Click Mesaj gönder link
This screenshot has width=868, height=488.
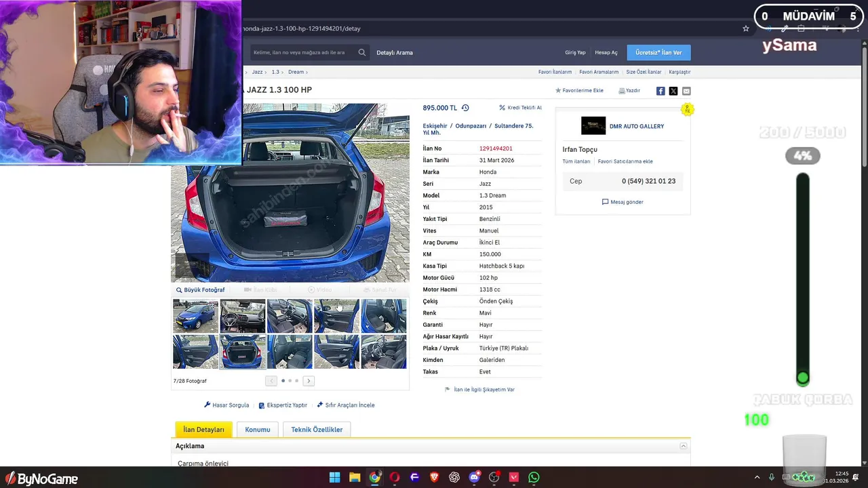[623, 202]
